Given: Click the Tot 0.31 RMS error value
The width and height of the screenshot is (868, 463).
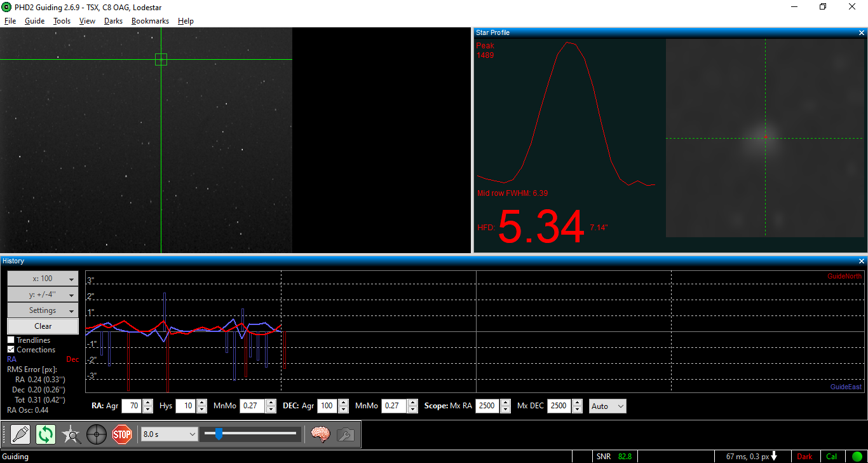Looking at the screenshot, I should (x=39, y=400).
